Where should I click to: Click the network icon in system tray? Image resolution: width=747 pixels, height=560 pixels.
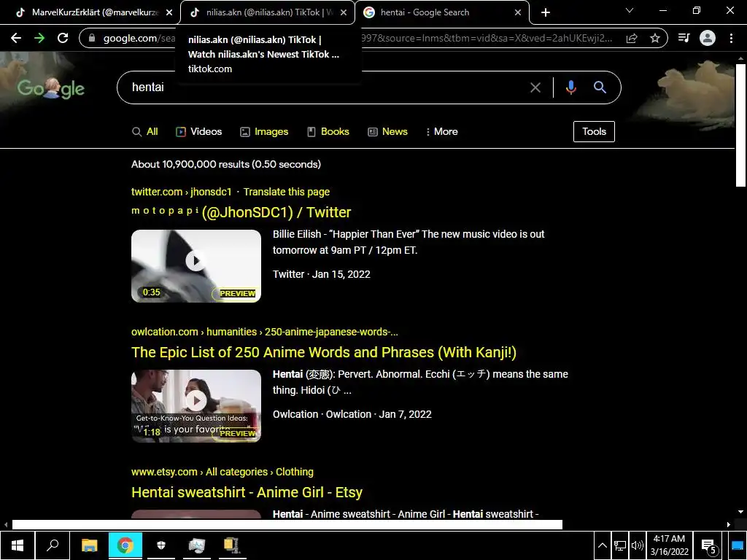click(x=620, y=545)
